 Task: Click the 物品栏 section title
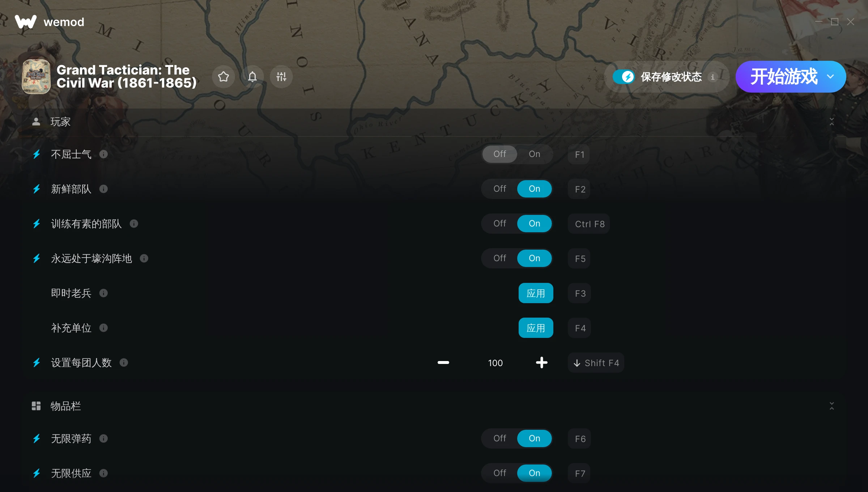point(65,406)
